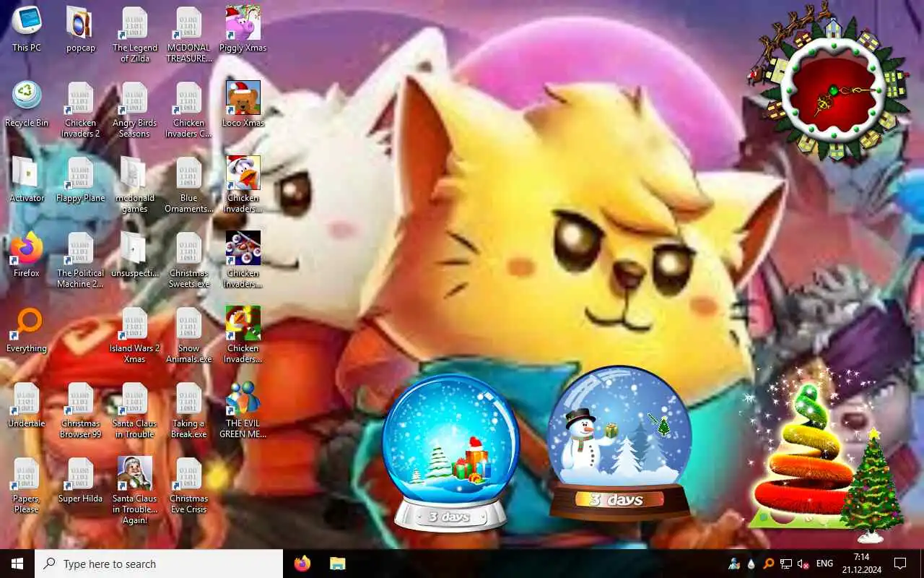Select the Chicken Invaders 2 shortcut
This screenshot has width=924, height=578.
click(81, 110)
